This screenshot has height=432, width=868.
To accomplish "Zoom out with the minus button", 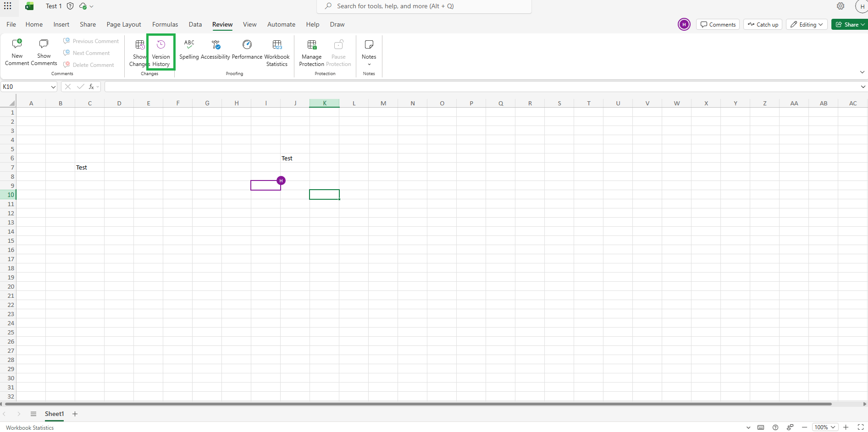I will tap(804, 427).
